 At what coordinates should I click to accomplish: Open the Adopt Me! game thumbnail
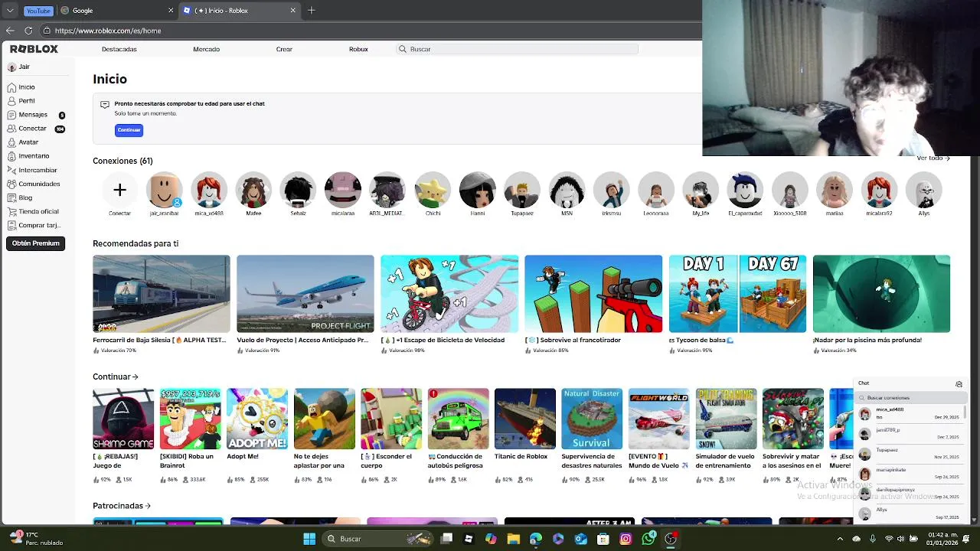point(257,419)
